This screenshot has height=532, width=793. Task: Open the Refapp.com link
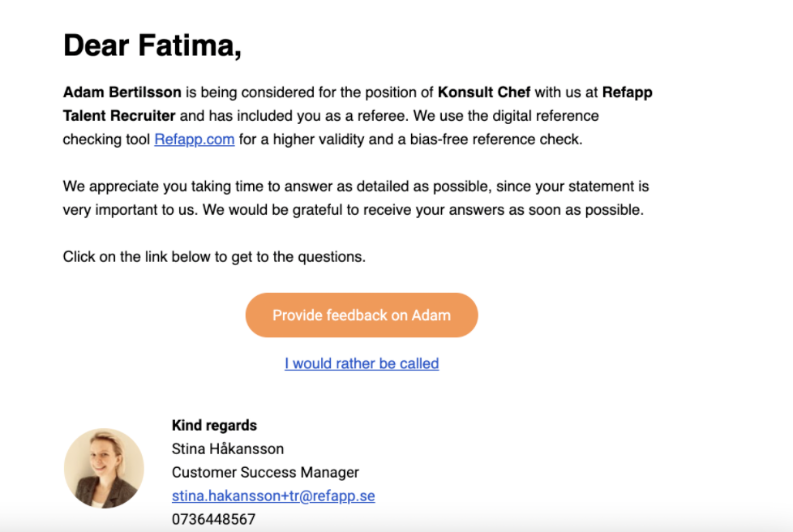[x=195, y=139]
